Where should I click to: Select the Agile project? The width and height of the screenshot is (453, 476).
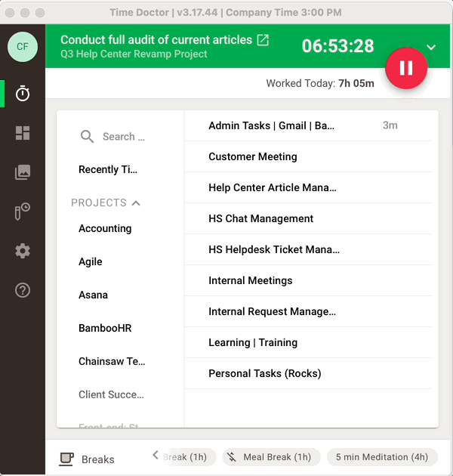[91, 261]
